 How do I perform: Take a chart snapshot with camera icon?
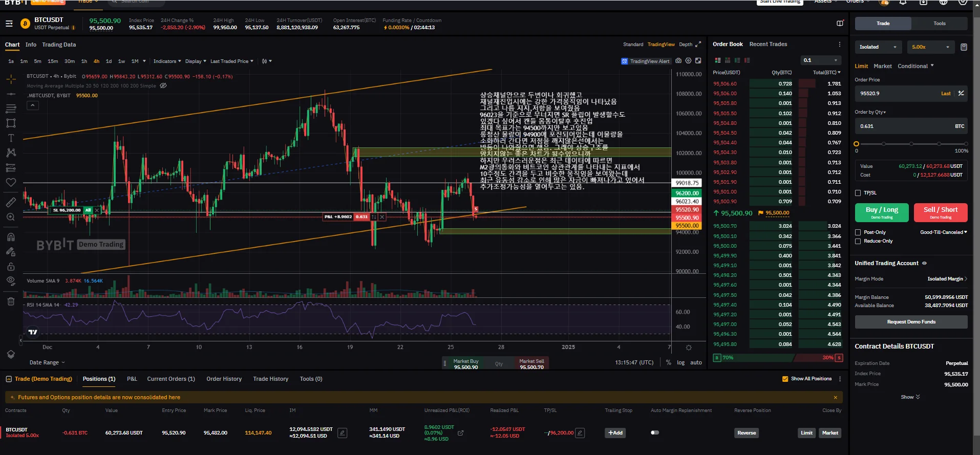coord(678,61)
